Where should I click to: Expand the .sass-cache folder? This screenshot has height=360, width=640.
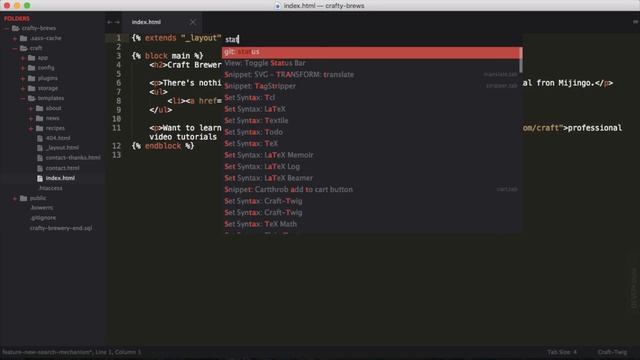coord(15,38)
